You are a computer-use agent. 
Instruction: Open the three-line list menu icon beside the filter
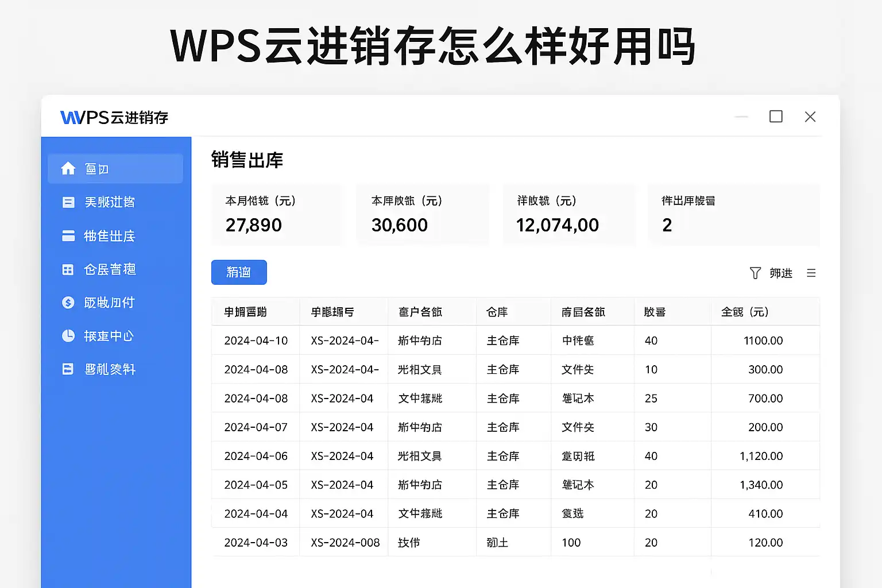(811, 273)
